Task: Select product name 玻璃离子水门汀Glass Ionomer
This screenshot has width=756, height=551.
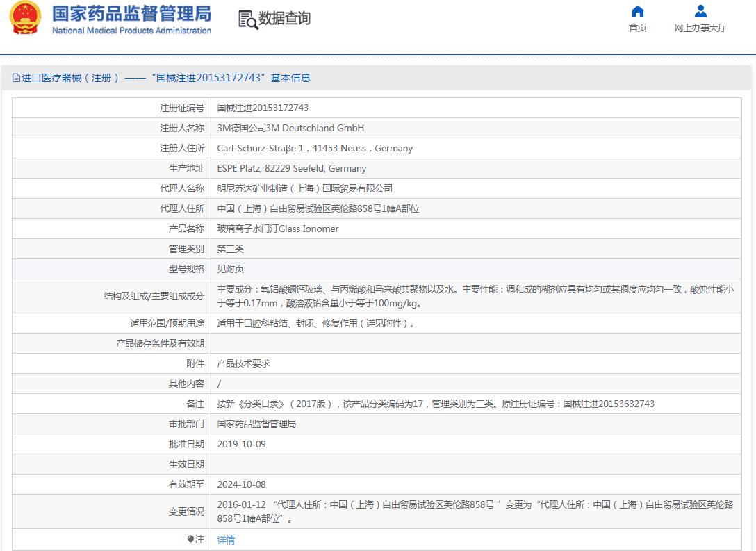Action: (278, 229)
